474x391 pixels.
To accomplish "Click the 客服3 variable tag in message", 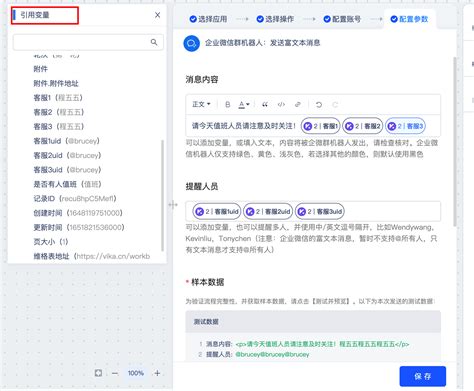I will [405, 126].
